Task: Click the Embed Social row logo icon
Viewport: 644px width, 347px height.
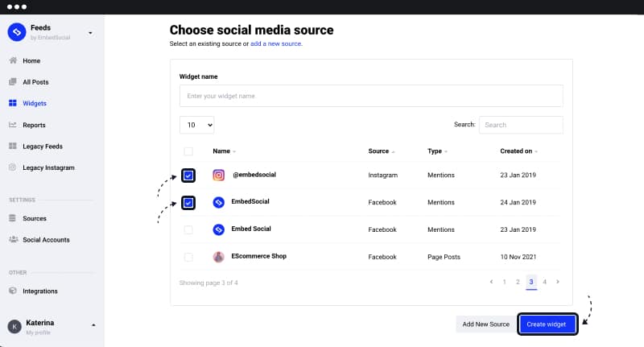Action: [x=218, y=229]
